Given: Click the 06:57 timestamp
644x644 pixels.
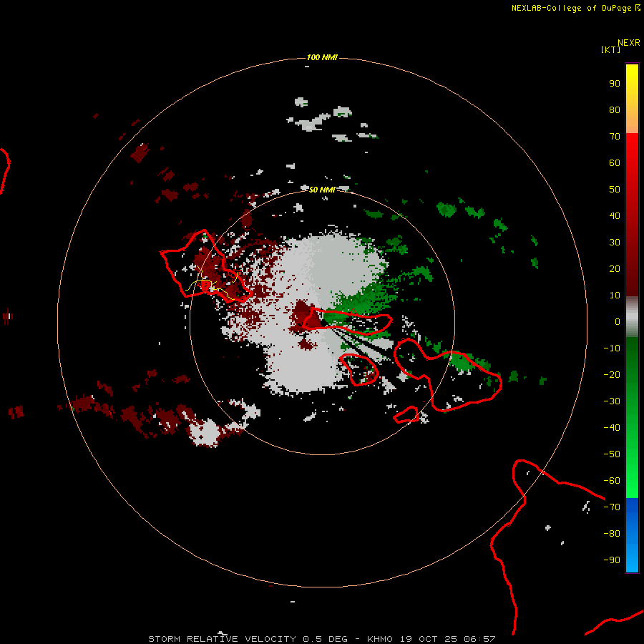Looking at the screenshot, I should pyautogui.click(x=479, y=639).
